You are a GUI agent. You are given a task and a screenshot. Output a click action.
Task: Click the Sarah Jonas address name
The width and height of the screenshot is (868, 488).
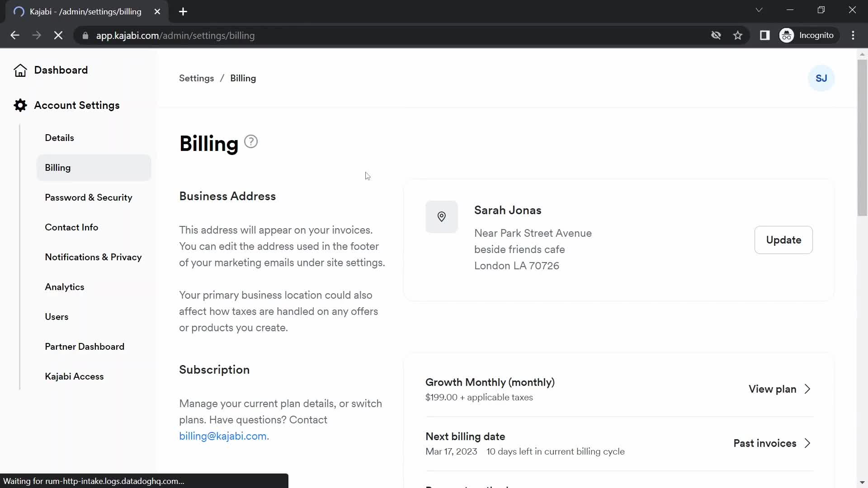pos(508,210)
